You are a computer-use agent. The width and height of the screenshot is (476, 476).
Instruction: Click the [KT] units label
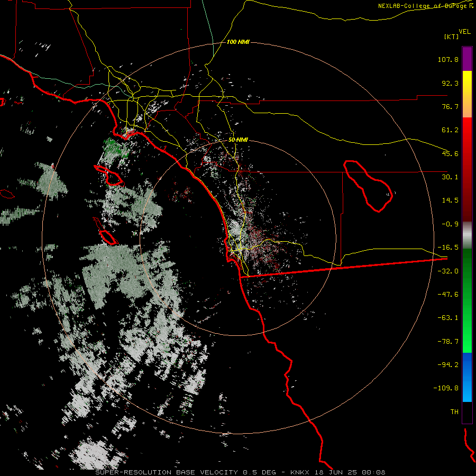pyautogui.click(x=452, y=36)
